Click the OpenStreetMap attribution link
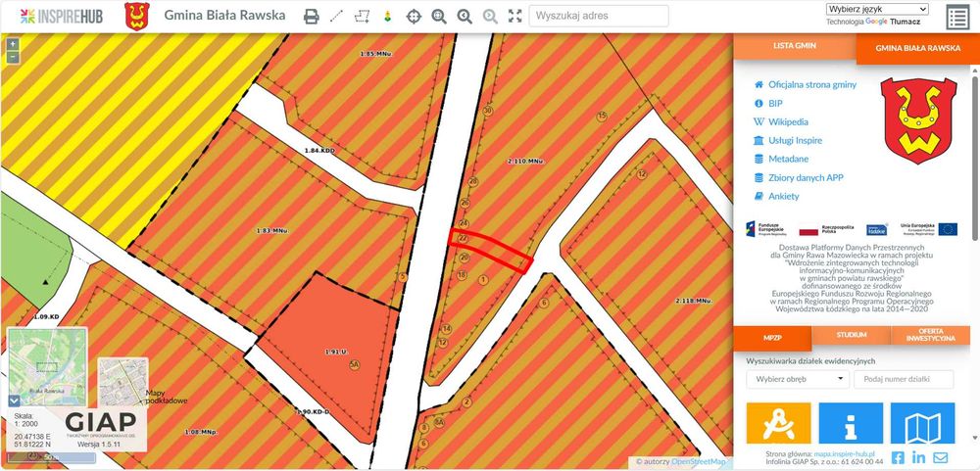980x471 pixels. 698,461
